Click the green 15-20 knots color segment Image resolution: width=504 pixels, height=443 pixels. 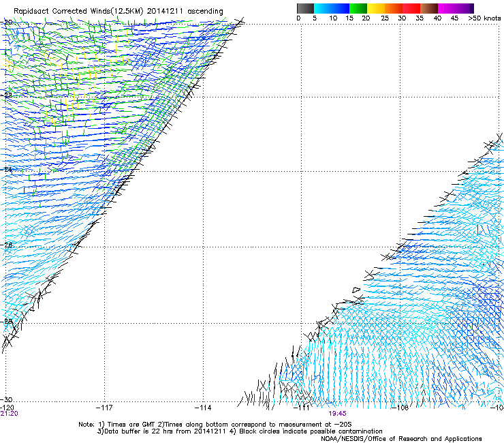point(358,8)
